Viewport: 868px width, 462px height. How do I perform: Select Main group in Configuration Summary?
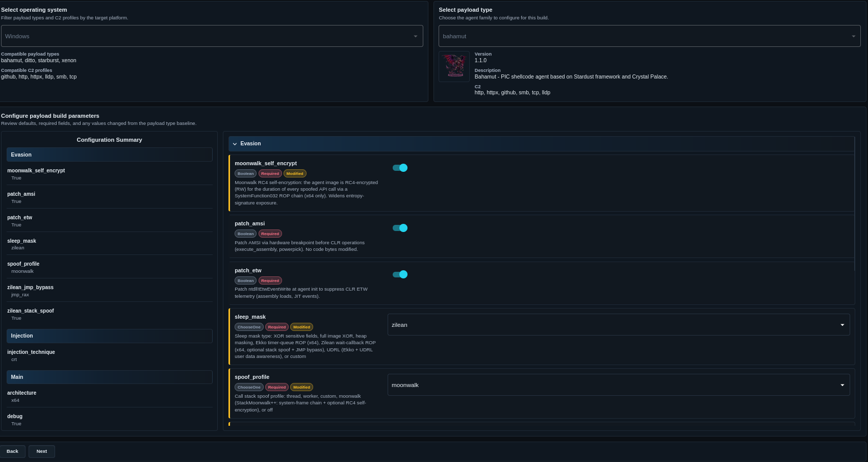tap(110, 377)
